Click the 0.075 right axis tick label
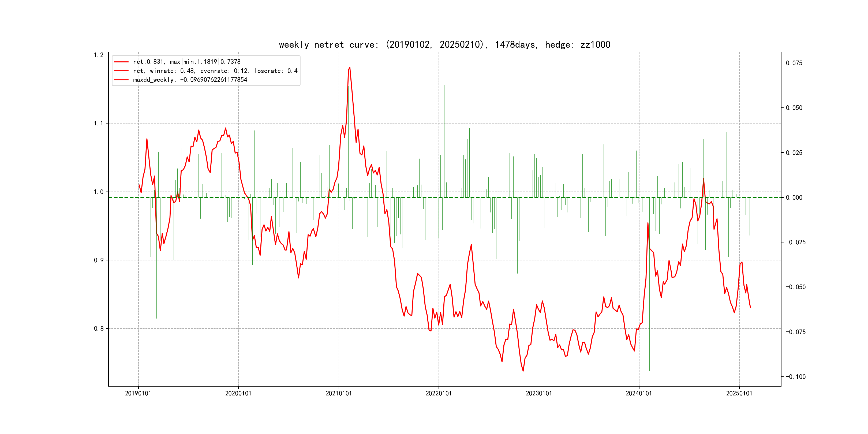Screen dimensions: 868x434 coord(794,63)
